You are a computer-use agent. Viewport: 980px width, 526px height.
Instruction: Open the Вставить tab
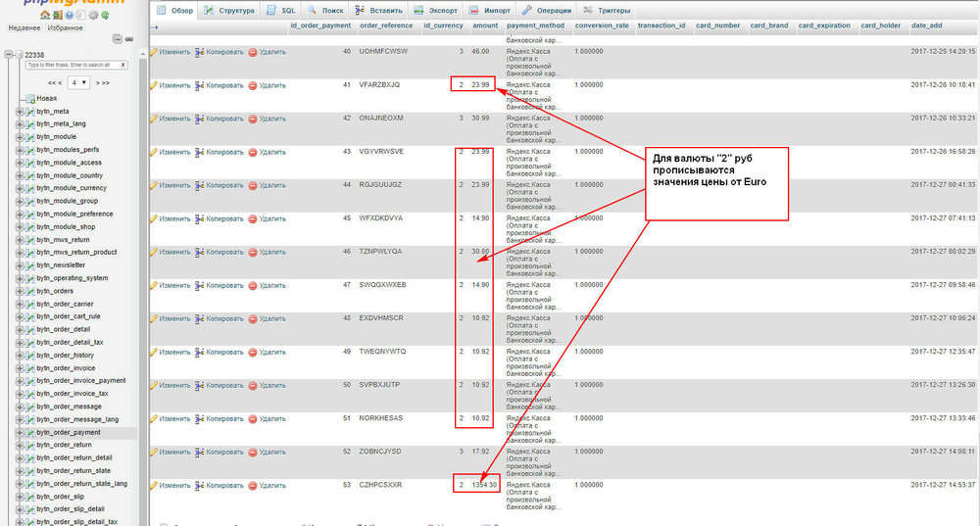[x=378, y=10]
